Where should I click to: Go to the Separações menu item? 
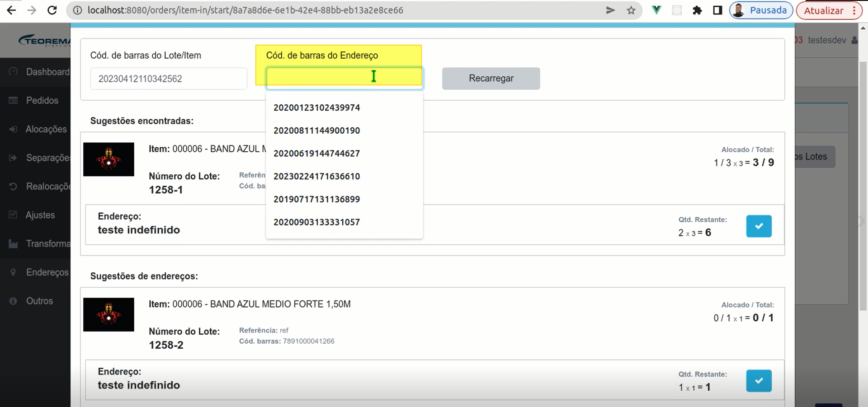pos(48,158)
